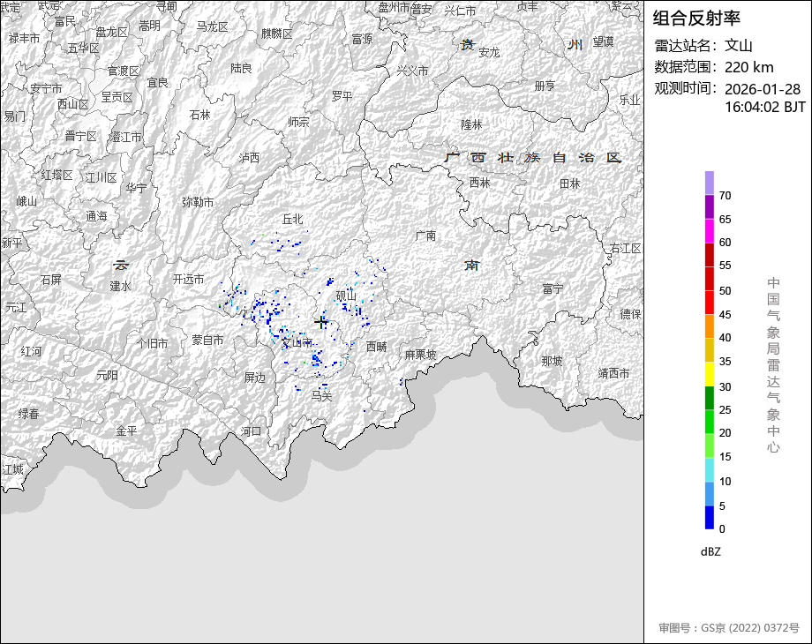This screenshot has width=812, height=644.
Task: Select the 靖西市 label at right edge
Action: [x=613, y=373]
